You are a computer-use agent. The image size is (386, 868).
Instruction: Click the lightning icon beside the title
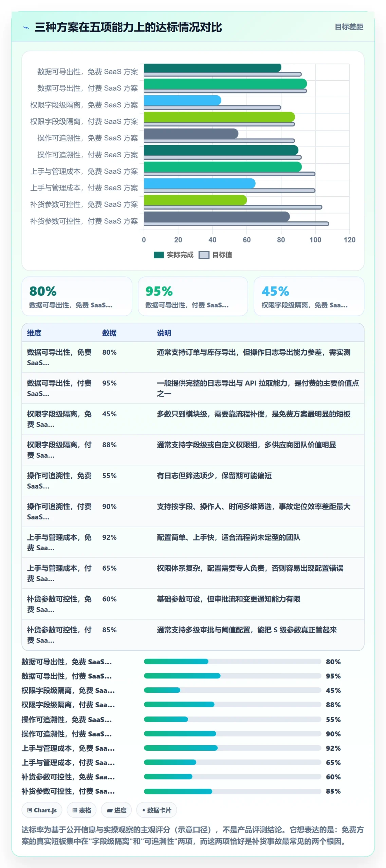(26, 28)
